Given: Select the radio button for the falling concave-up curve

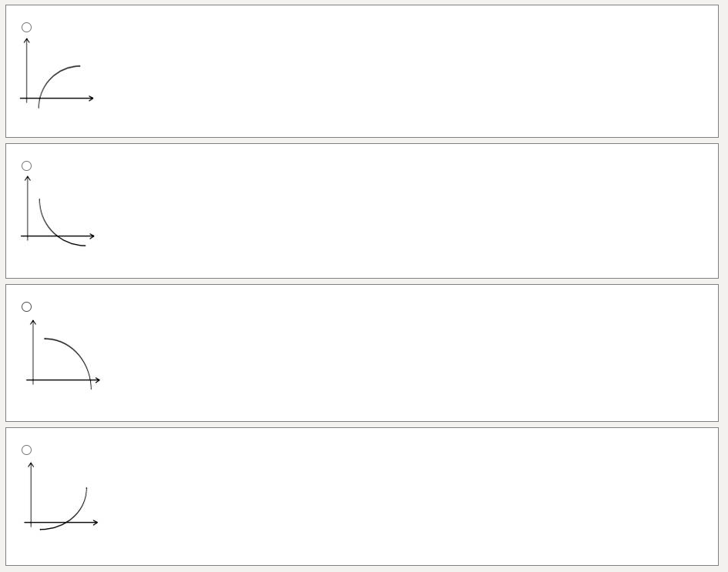Looking at the screenshot, I should click(26, 166).
